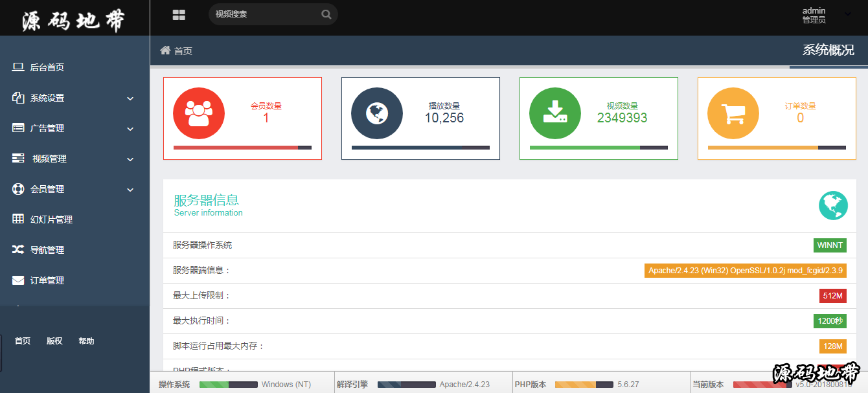This screenshot has width=868, height=393.
Task: Click the 帮助 footer link
Action: 86,341
